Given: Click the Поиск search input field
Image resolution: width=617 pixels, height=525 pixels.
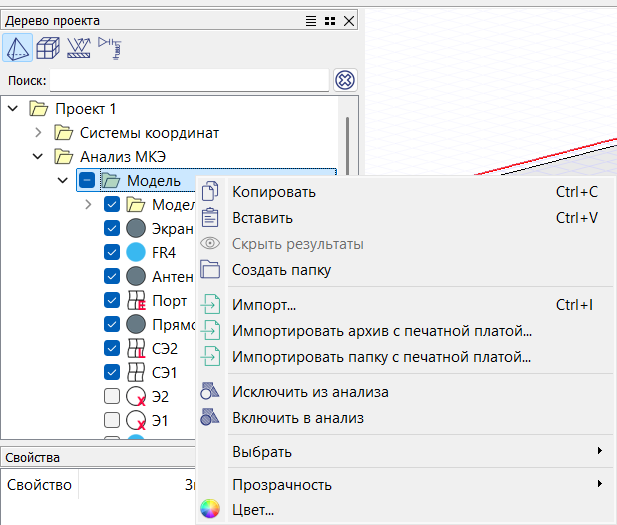Looking at the screenshot, I should (189, 80).
